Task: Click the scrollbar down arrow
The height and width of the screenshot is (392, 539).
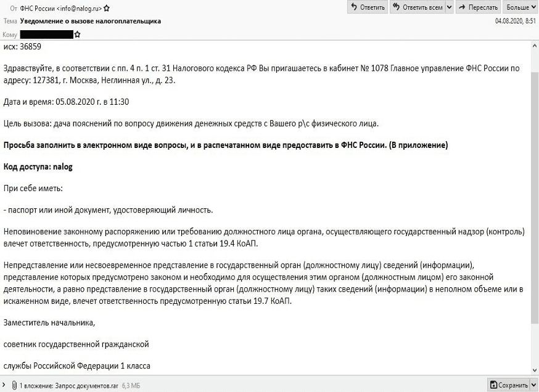Action: [x=534, y=370]
